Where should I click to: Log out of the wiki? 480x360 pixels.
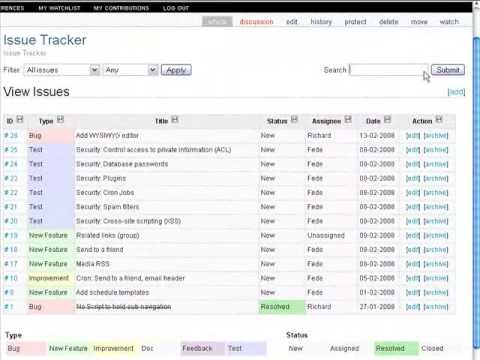176,8
